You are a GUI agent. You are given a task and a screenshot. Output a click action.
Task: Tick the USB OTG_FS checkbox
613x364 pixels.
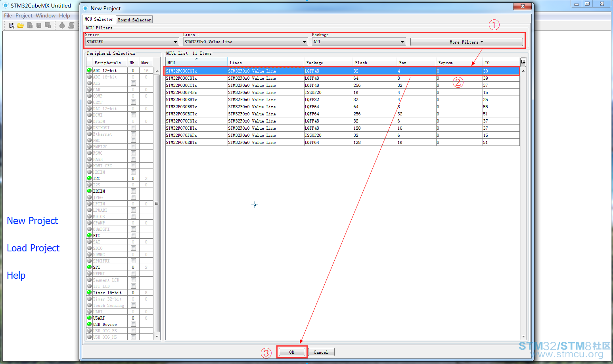[x=133, y=331]
